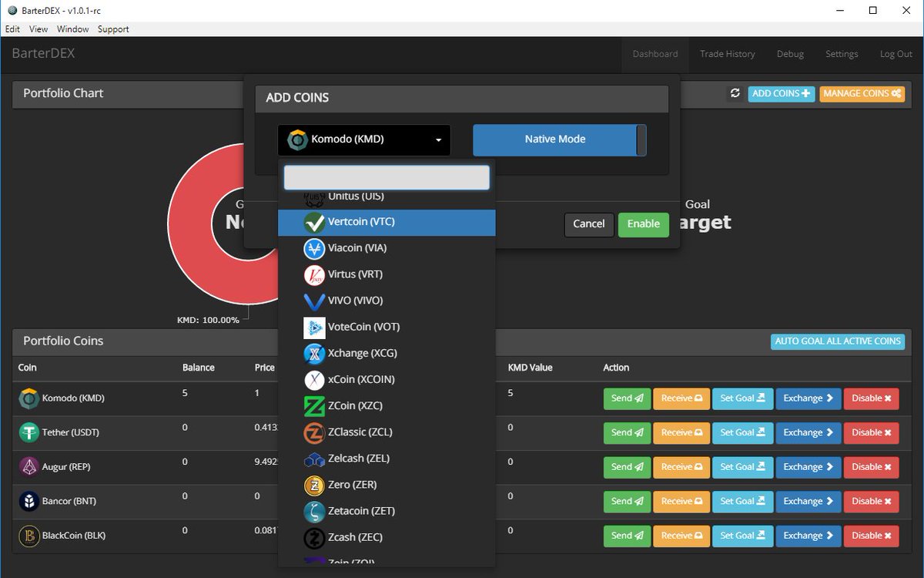Viewport: 924px width, 578px height.
Task: Click Log Out in navigation bar
Action: pos(896,54)
